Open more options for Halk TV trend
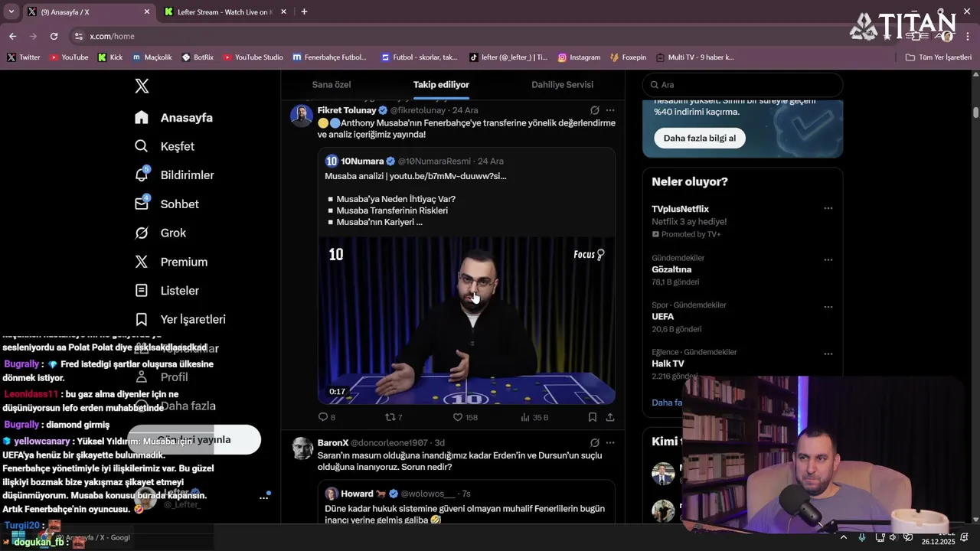Viewport: 980px width, 551px height. click(828, 354)
